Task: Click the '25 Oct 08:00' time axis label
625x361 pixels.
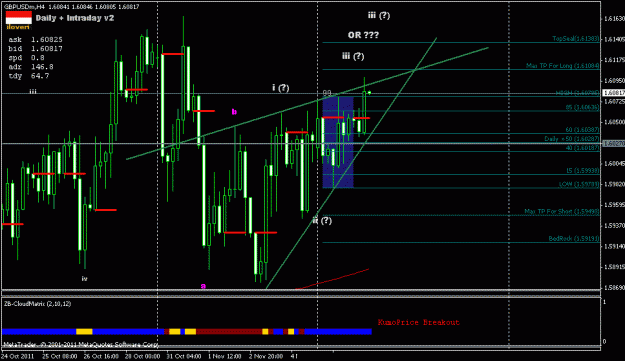Action: [60, 356]
